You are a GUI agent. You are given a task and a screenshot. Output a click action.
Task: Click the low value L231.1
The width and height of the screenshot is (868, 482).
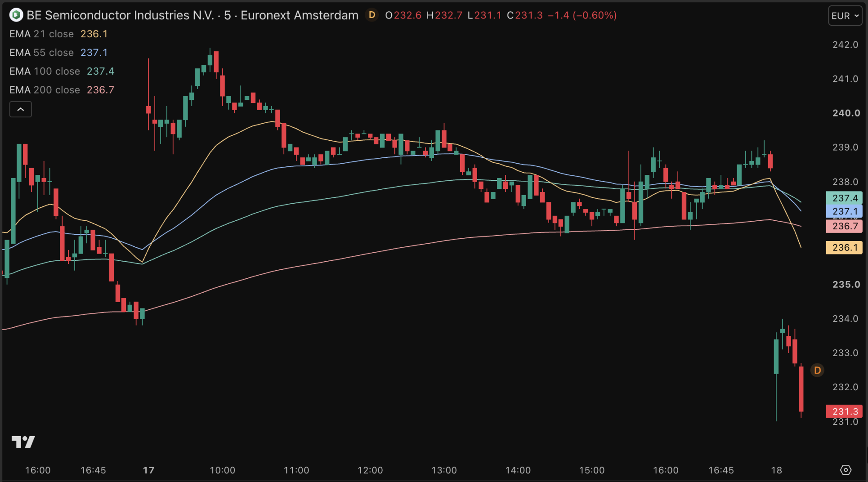pos(484,15)
